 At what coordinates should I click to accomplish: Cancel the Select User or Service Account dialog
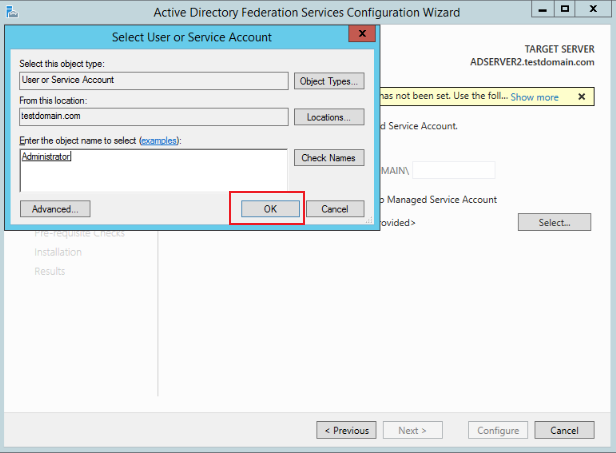tap(335, 209)
